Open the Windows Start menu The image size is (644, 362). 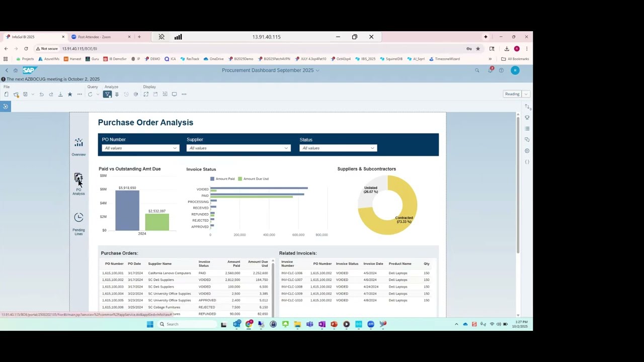(x=150, y=324)
